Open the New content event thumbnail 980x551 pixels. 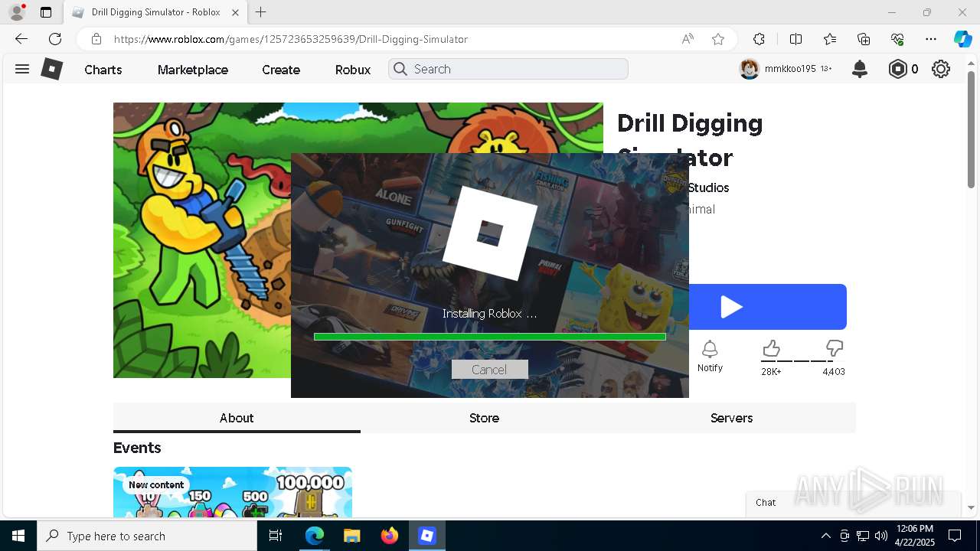(x=233, y=492)
